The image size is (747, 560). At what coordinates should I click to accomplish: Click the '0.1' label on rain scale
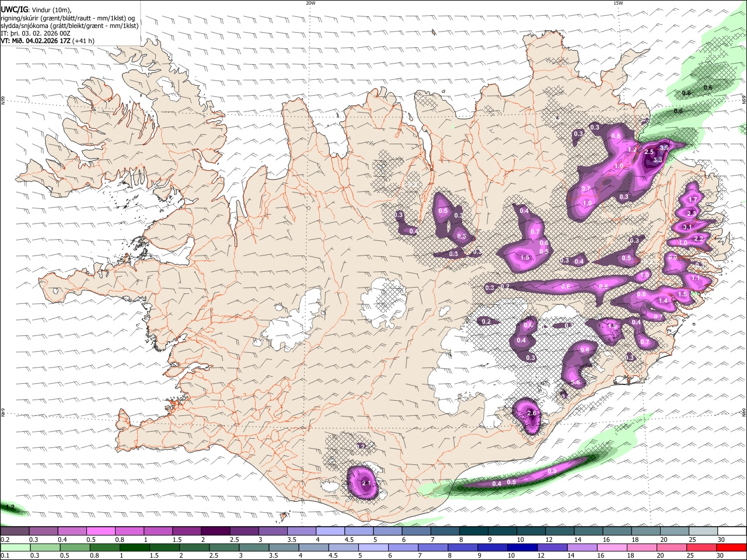click(4, 556)
